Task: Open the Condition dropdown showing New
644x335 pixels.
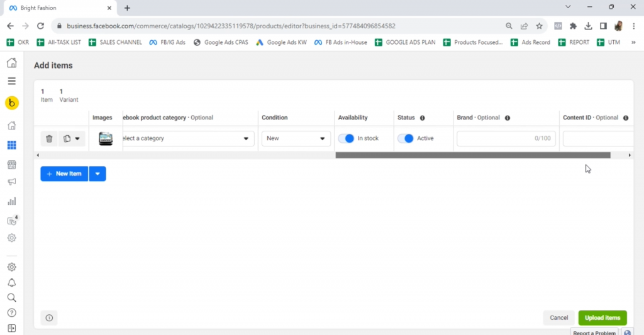Action: [x=296, y=138]
